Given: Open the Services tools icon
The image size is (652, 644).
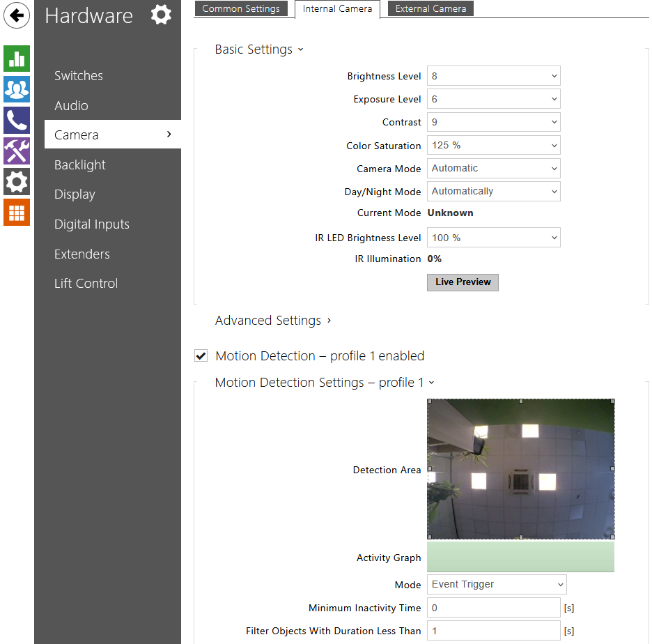Looking at the screenshot, I should [17, 151].
